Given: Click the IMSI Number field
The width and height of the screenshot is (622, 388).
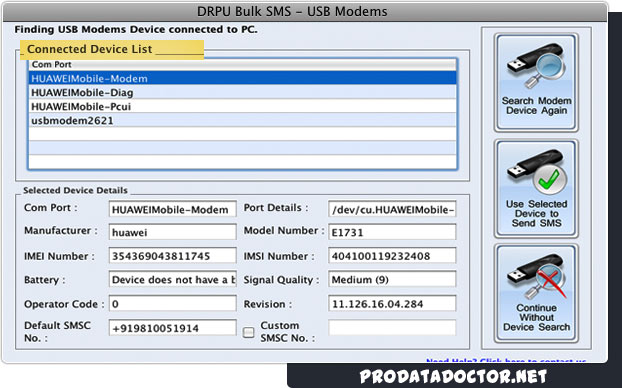Looking at the screenshot, I should click(x=392, y=255).
